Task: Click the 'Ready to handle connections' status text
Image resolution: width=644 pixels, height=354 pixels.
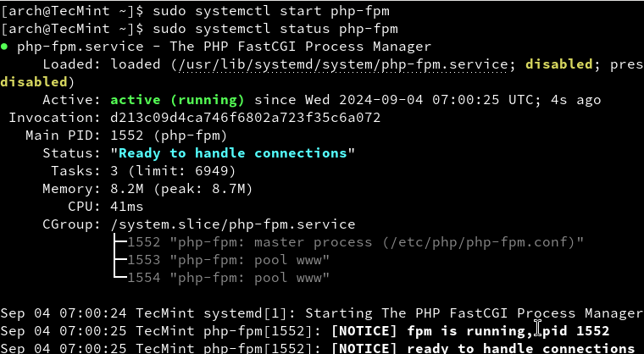Action: 233,153
